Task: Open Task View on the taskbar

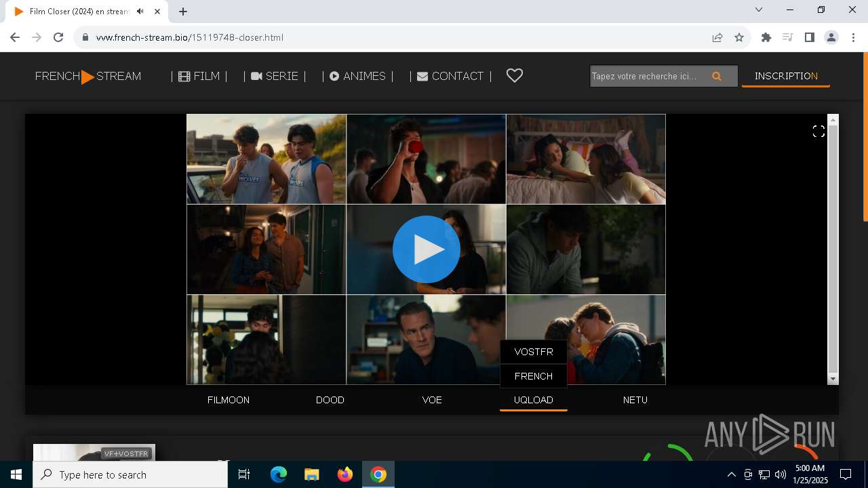Action: coord(244,474)
